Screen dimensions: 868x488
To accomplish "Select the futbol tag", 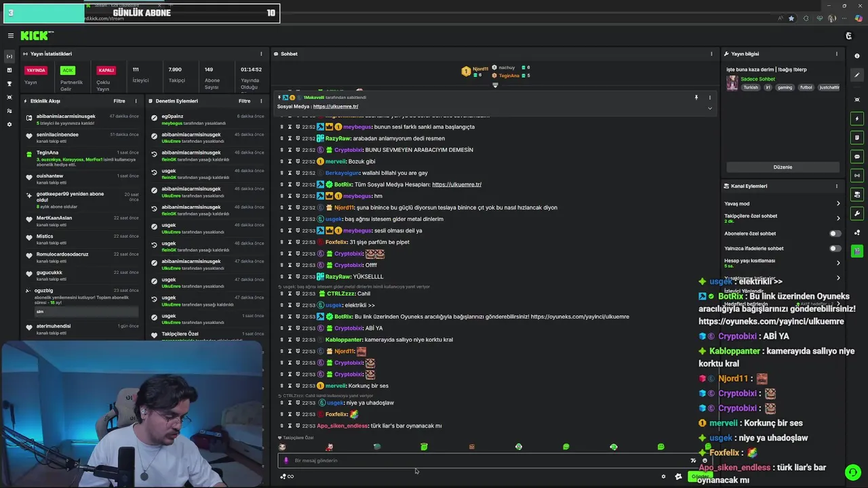I will click(806, 87).
